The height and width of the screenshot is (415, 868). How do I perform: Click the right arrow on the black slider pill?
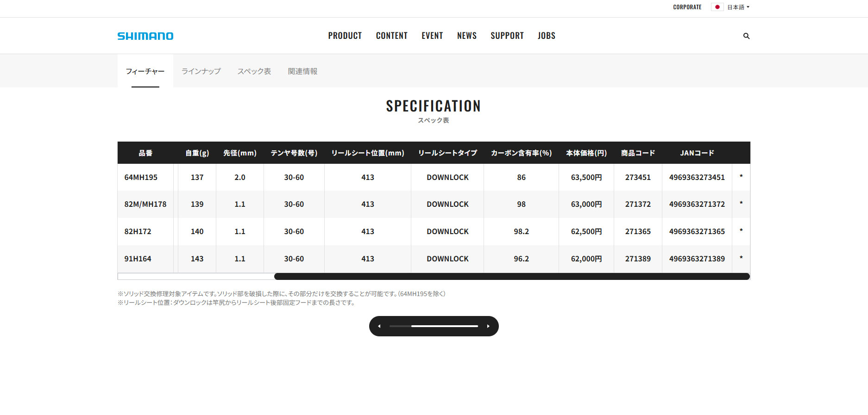pyautogui.click(x=488, y=326)
